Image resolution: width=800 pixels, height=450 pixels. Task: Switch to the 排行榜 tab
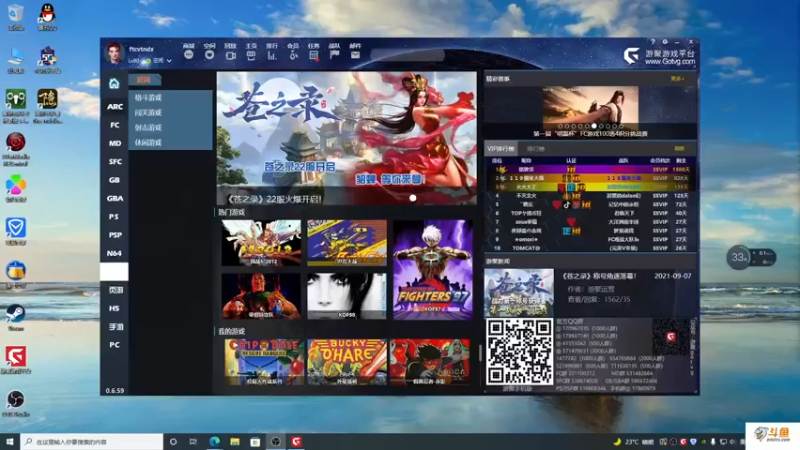pos(536,149)
